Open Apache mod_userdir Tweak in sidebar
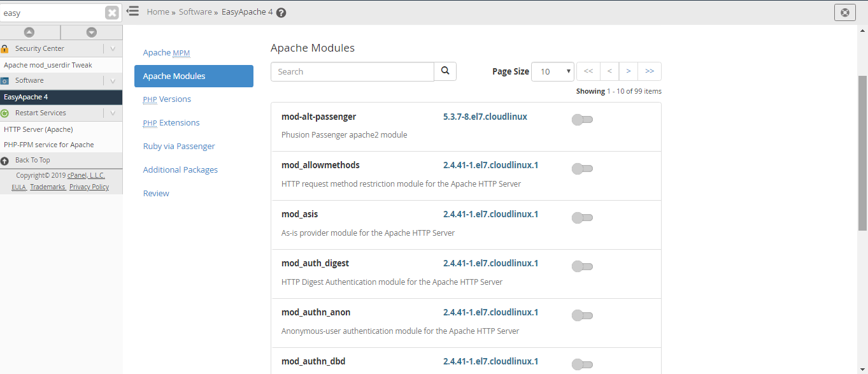Screen dimensions: 868x374 click(48, 65)
